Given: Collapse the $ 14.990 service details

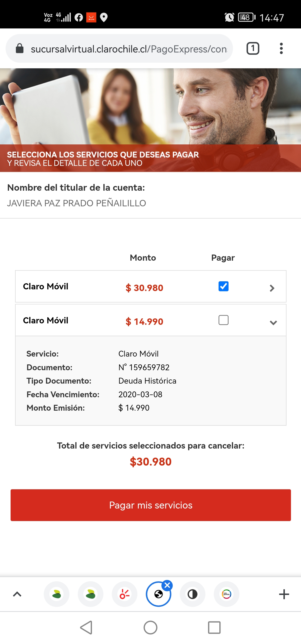Looking at the screenshot, I should click(x=273, y=323).
